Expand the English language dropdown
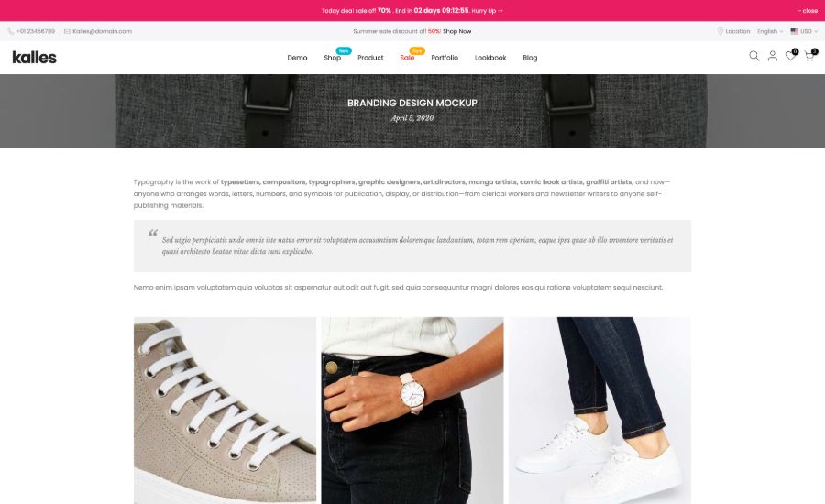 770,31
